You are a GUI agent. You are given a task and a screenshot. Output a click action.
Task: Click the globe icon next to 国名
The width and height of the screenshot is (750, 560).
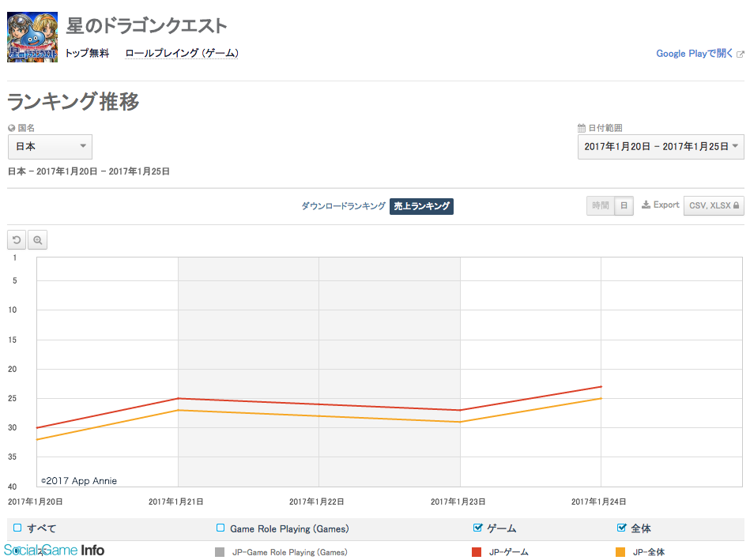point(12,128)
